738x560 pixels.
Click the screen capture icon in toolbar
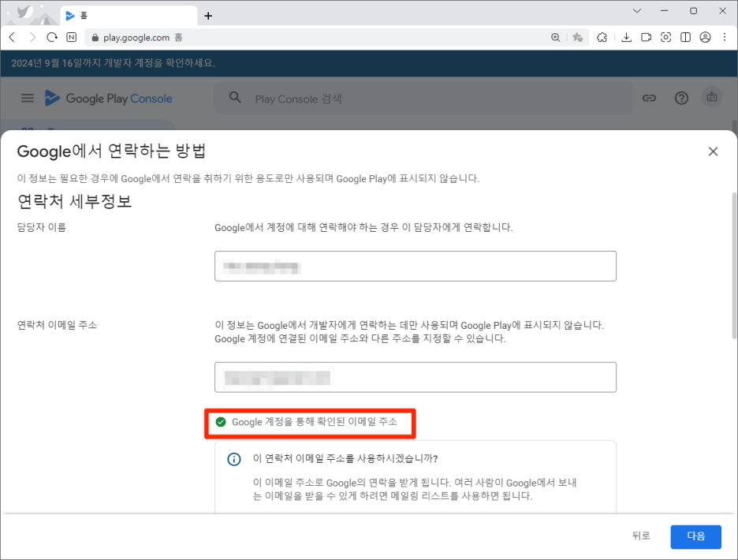pyautogui.click(x=666, y=37)
